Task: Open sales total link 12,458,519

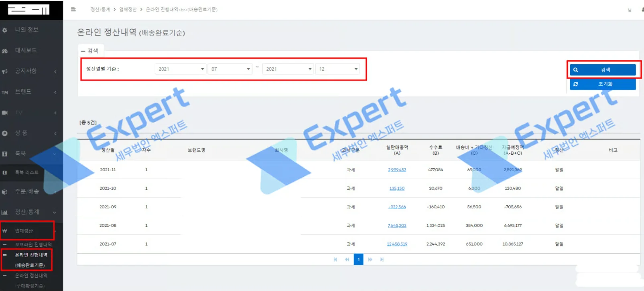Action: pos(397,244)
